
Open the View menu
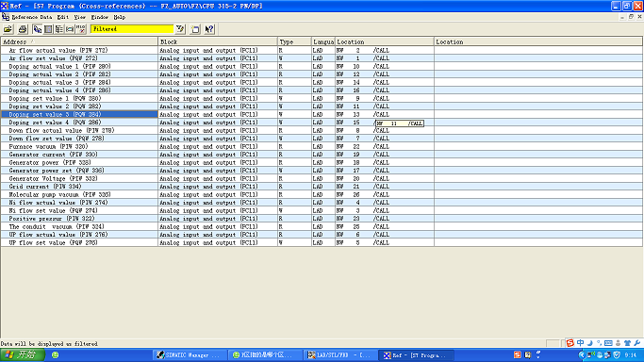pos(80,17)
